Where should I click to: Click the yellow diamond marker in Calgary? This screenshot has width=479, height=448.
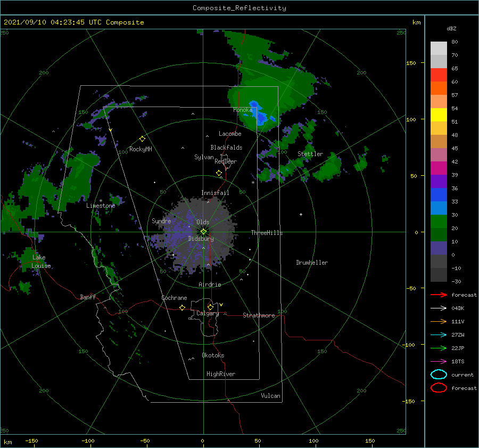coord(210,307)
